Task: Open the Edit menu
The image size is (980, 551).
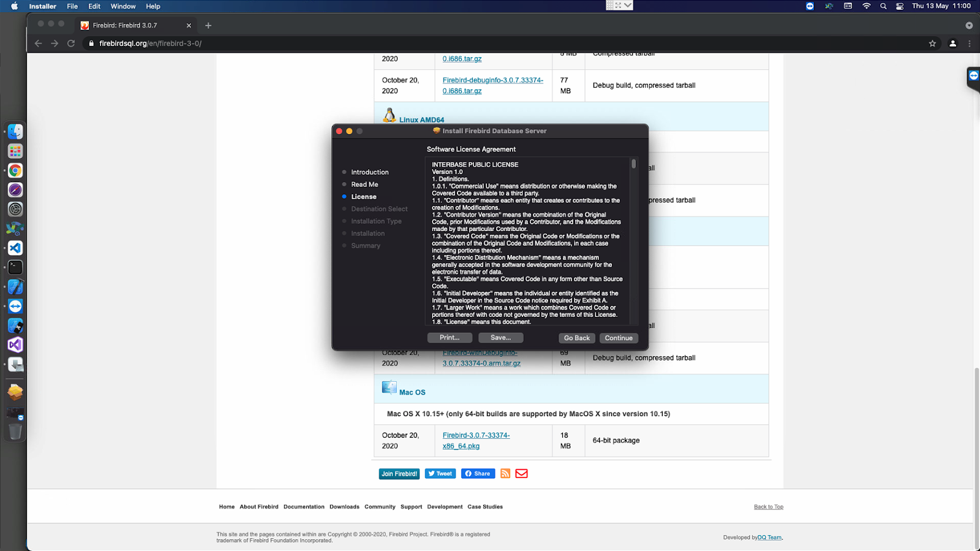Action: (94, 6)
